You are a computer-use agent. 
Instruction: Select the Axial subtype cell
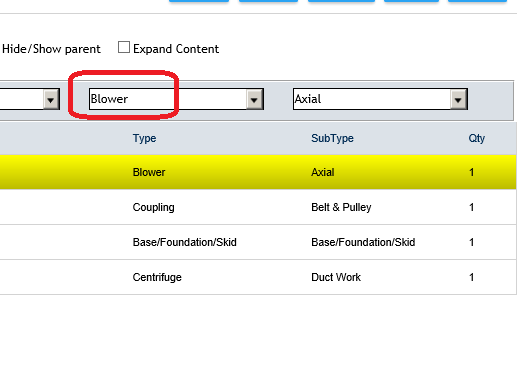pyautogui.click(x=323, y=172)
